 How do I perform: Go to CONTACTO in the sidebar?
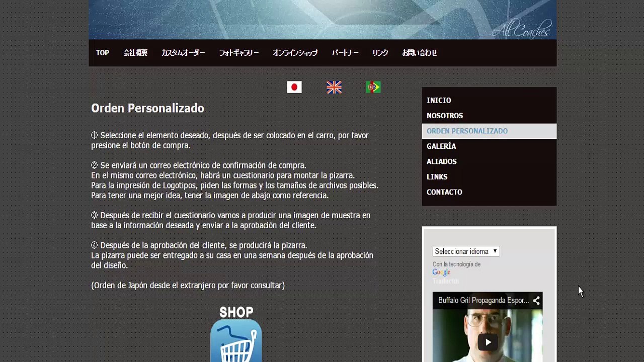(489, 192)
